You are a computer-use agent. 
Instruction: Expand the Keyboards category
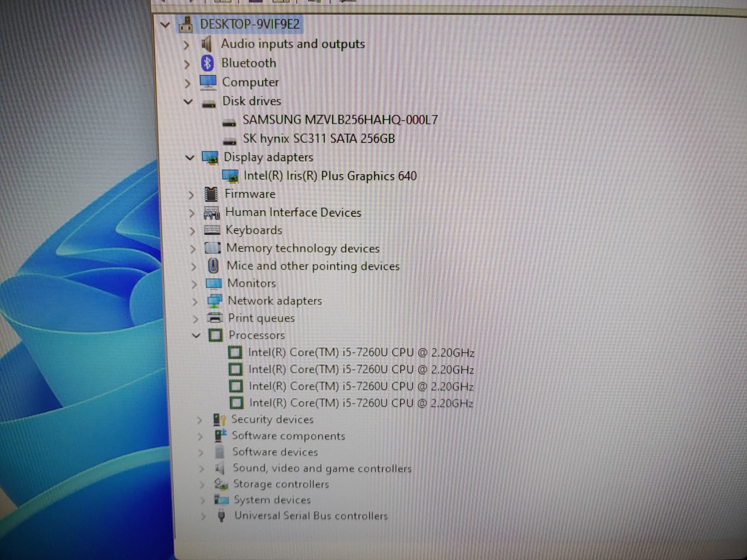(192, 231)
